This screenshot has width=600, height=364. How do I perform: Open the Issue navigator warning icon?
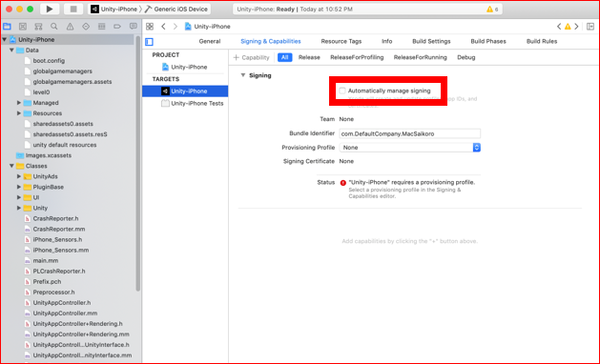point(70,26)
